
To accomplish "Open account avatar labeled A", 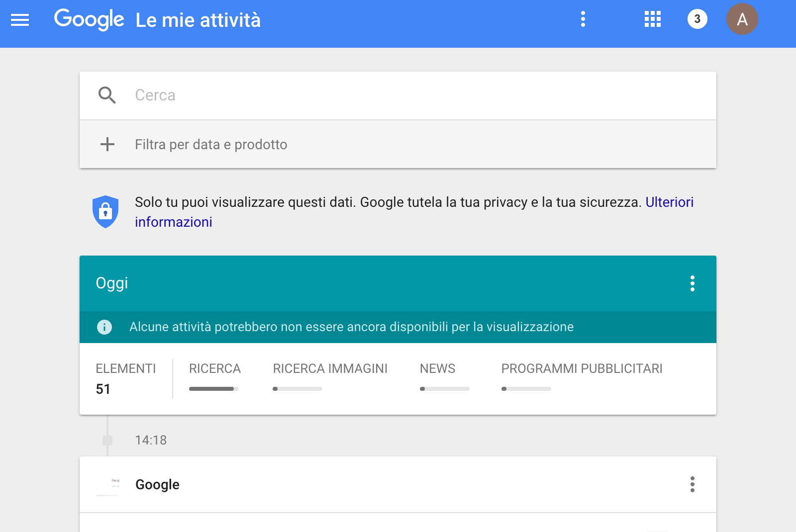I will (742, 19).
